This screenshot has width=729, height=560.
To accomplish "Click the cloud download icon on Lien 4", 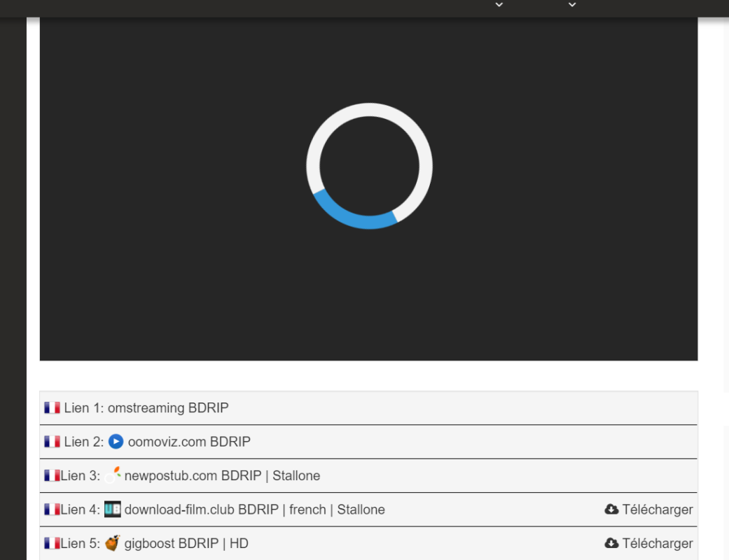I will click(611, 510).
